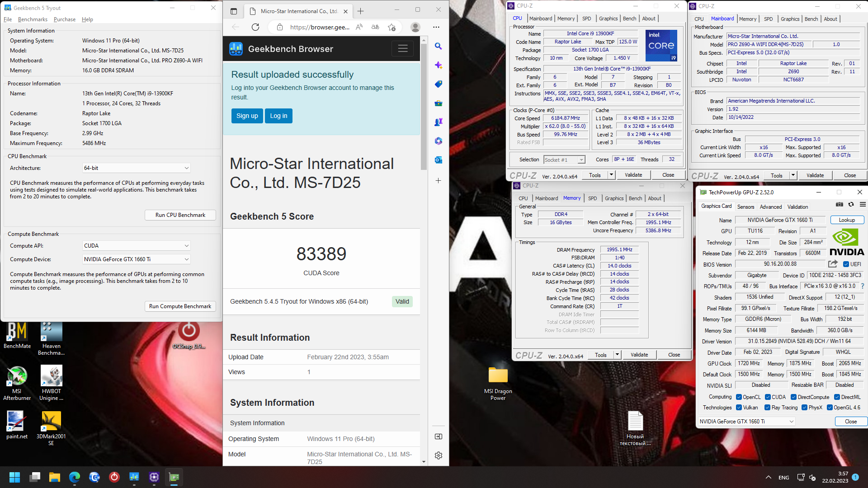Toggle the UEFI checkbox in GPU-Z
868x488 pixels.
(x=846, y=264)
